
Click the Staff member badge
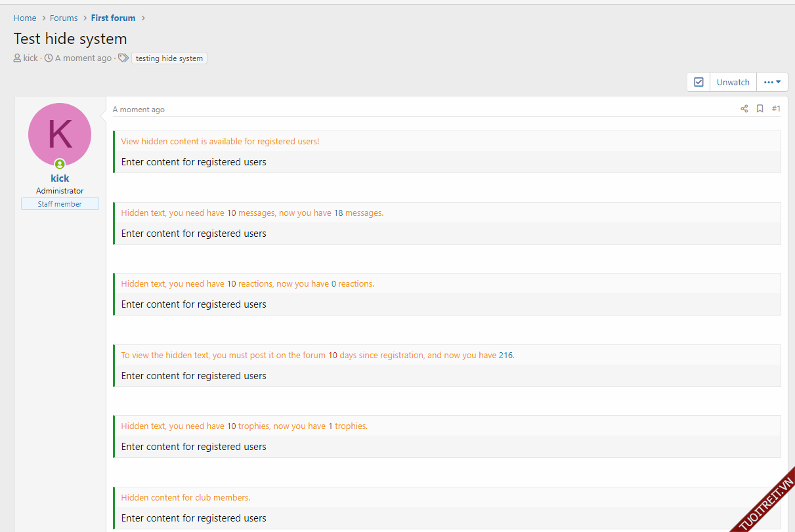point(60,204)
